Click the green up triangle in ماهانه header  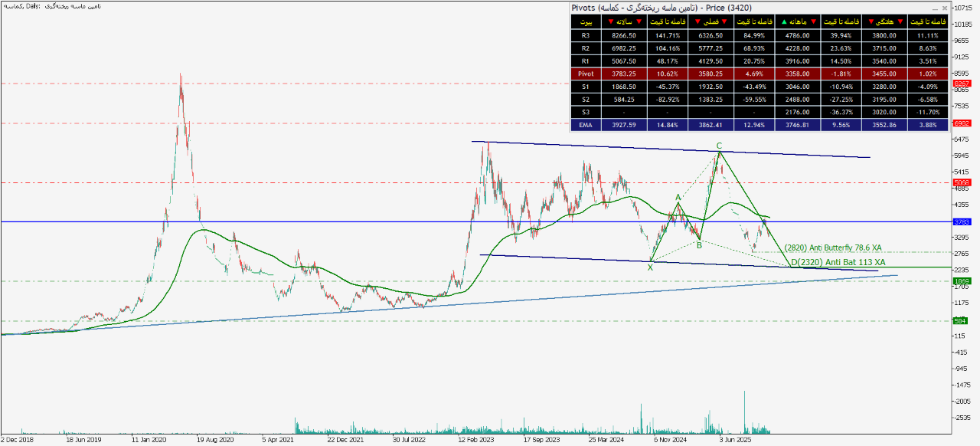[x=783, y=21]
